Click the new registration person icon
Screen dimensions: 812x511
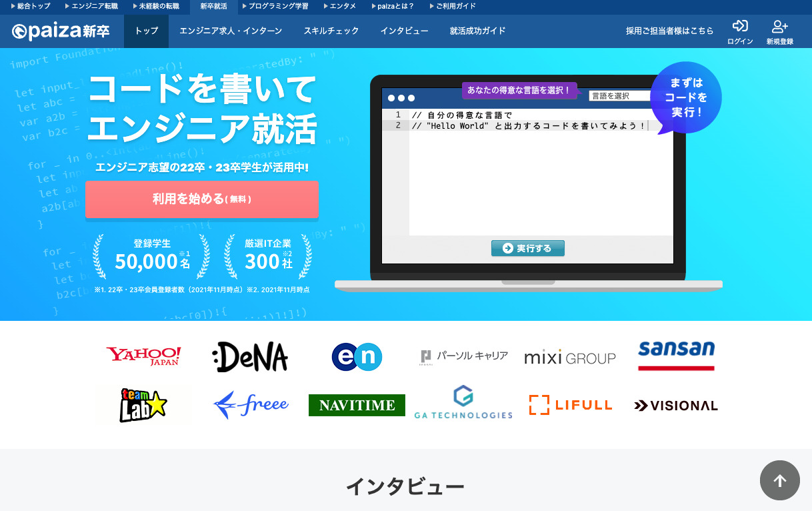[x=779, y=26]
